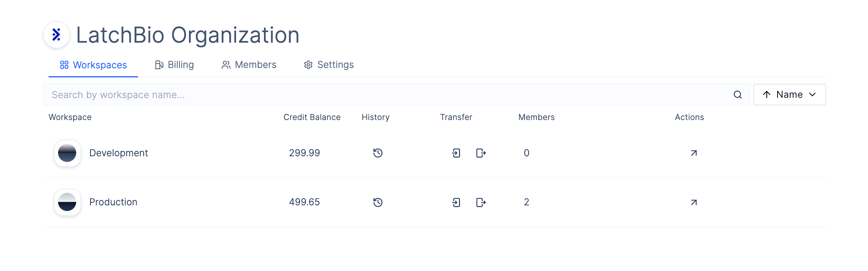Open Production workspace via arrow action
The image size is (868, 271).
point(694,202)
